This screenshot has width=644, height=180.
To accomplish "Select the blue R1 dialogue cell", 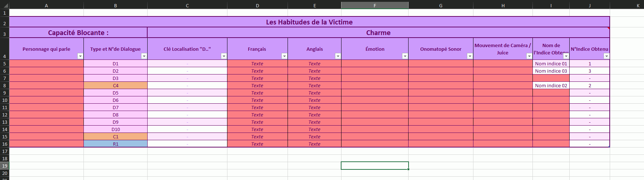I will (116, 144).
